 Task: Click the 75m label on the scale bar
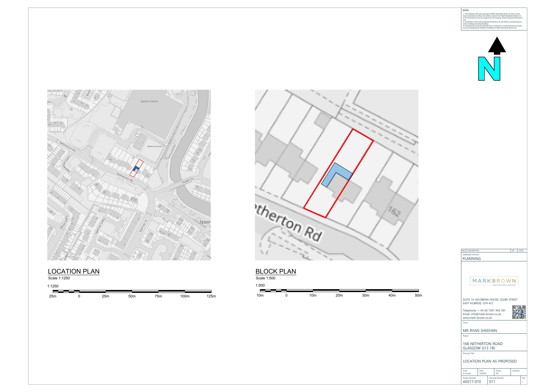pos(158,296)
